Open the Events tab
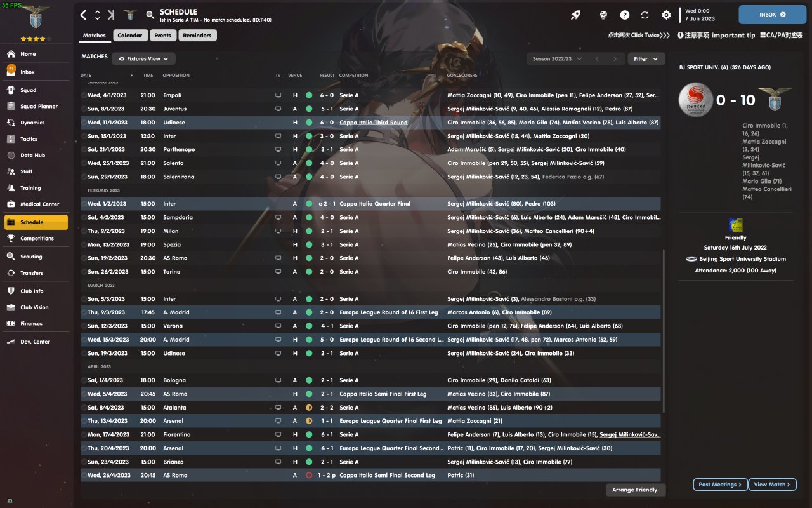 [163, 36]
